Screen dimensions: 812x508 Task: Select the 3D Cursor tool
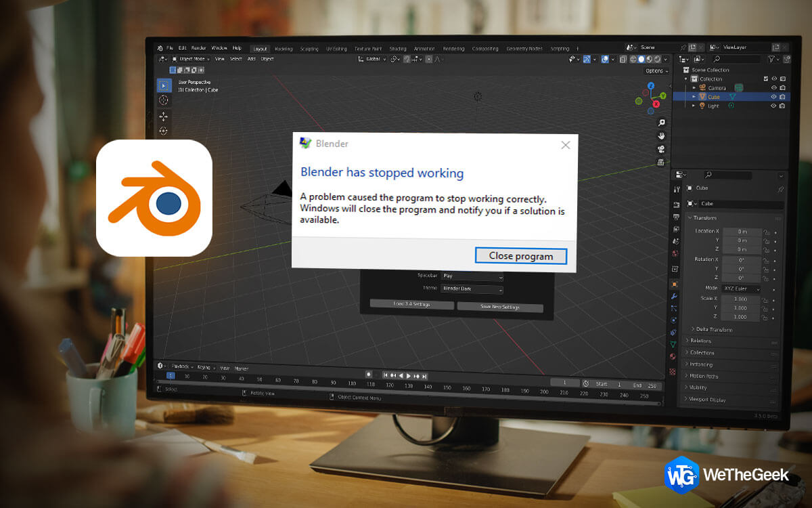[164, 100]
